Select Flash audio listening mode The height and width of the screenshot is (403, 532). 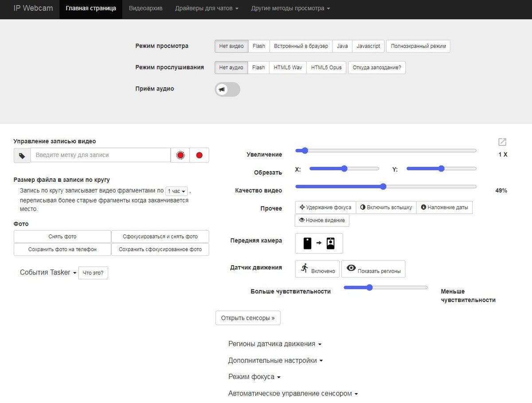pyautogui.click(x=258, y=68)
